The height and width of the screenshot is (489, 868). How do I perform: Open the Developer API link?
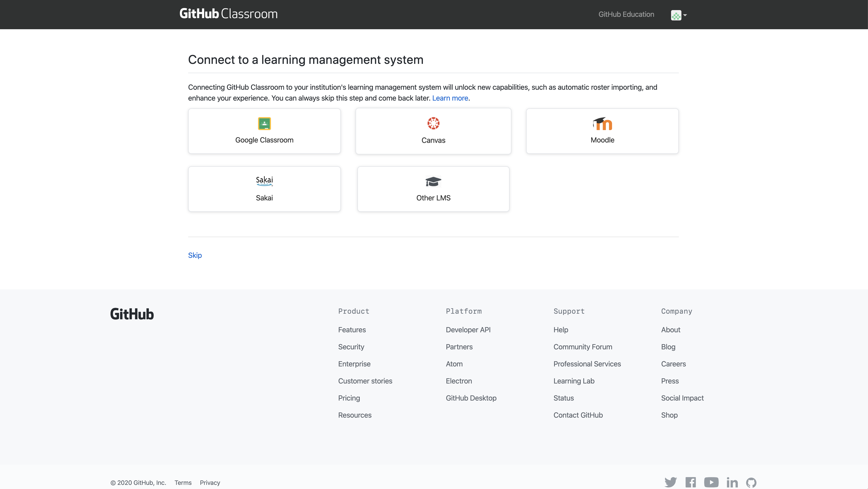(x=468, y=330)
